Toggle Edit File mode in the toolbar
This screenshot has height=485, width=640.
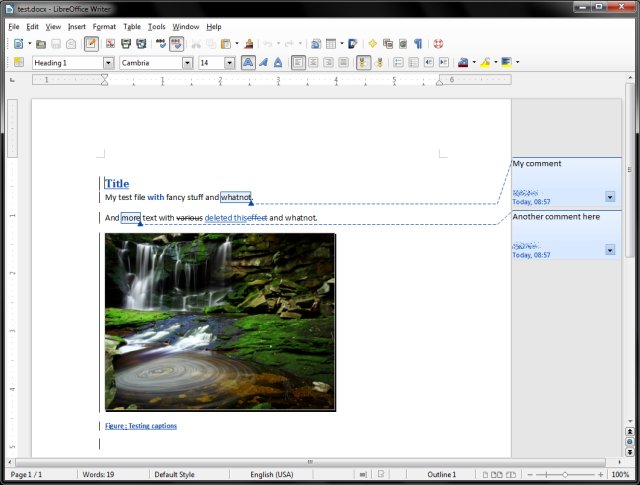91,44
